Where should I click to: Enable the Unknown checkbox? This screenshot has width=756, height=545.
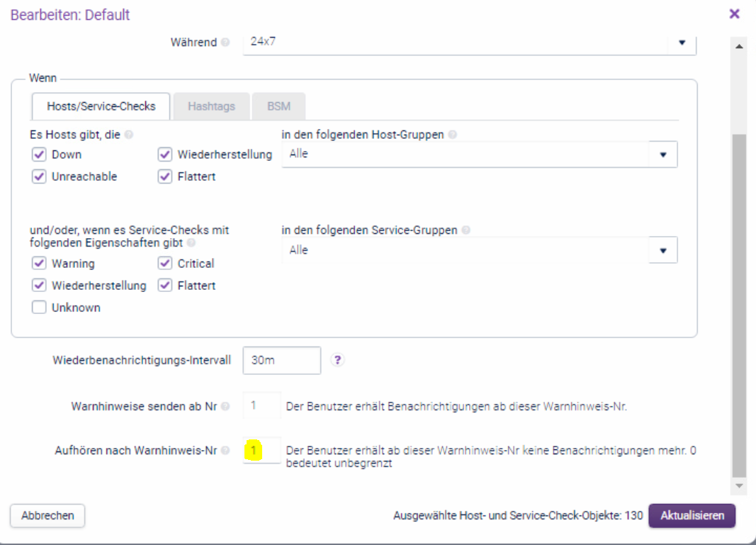click(x=39, y=307)
